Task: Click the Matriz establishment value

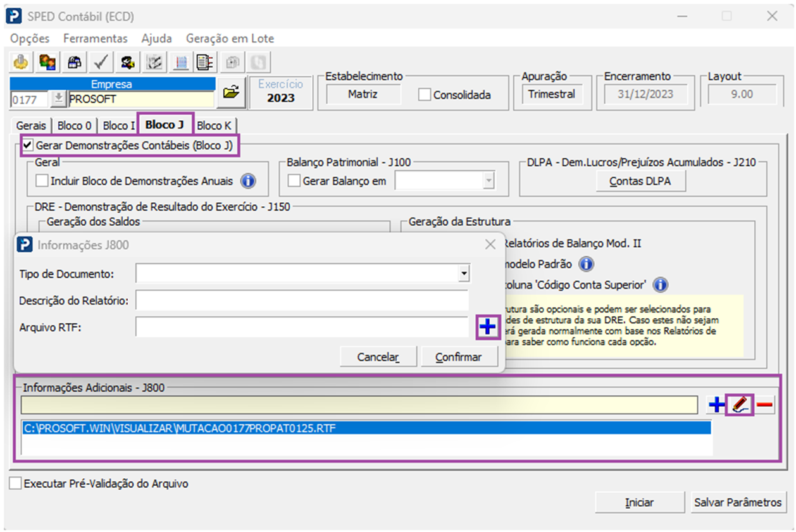Action: click(x=363, y=94)
